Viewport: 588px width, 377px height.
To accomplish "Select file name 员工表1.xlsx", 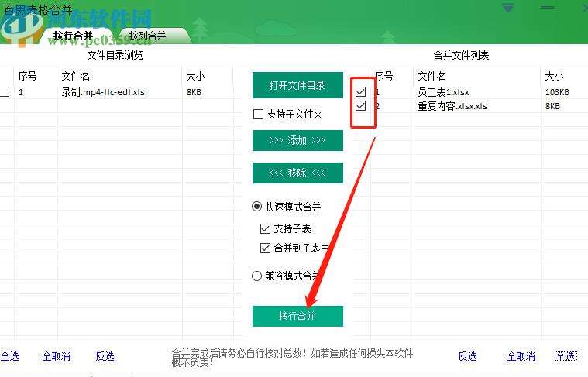I will coord(443,92).
